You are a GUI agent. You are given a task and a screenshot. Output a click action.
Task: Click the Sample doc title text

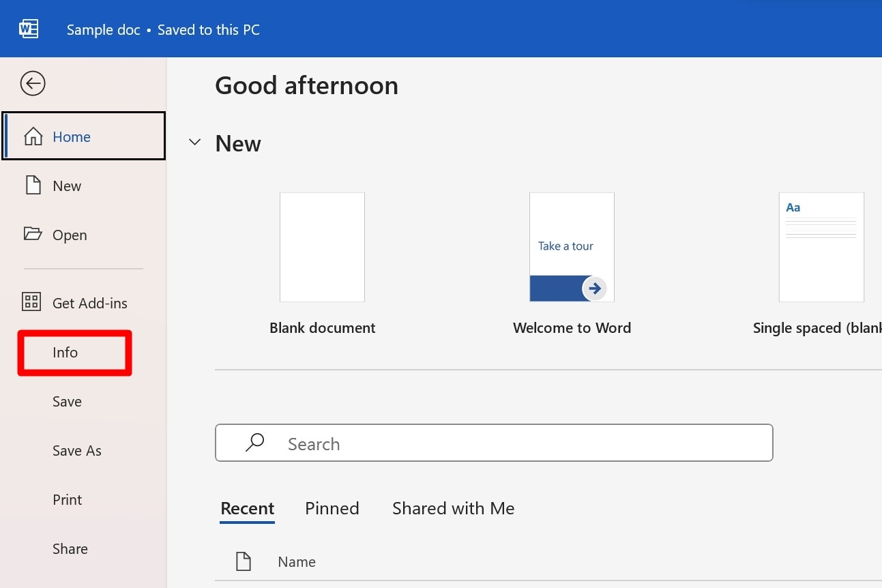[104, 30]
